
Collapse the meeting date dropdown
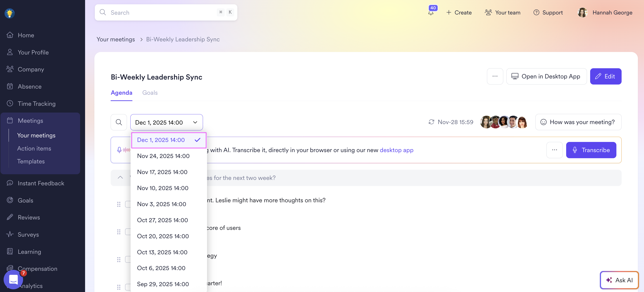click(195, 122)
